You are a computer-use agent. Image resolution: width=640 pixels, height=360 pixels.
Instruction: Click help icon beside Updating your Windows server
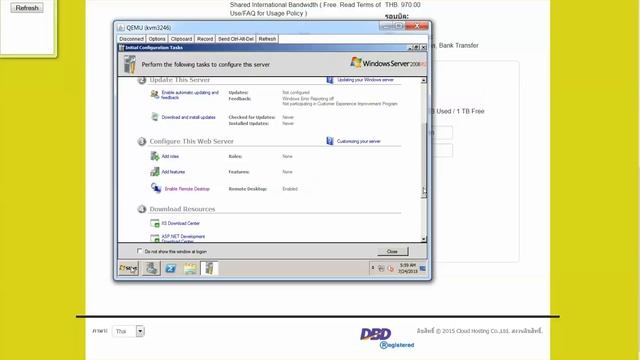[330, 80]
